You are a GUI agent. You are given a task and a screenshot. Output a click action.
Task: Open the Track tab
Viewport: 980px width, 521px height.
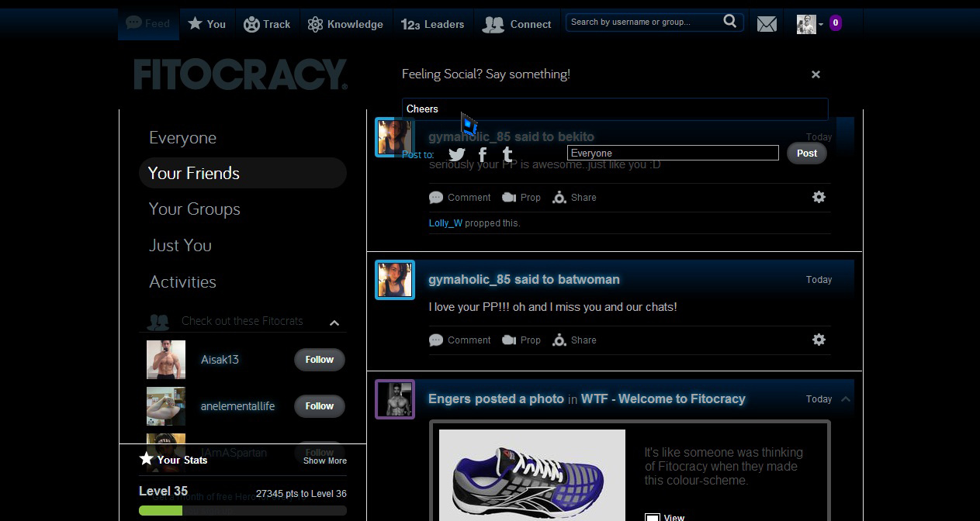pyautogui.click(x=267, y=24)
